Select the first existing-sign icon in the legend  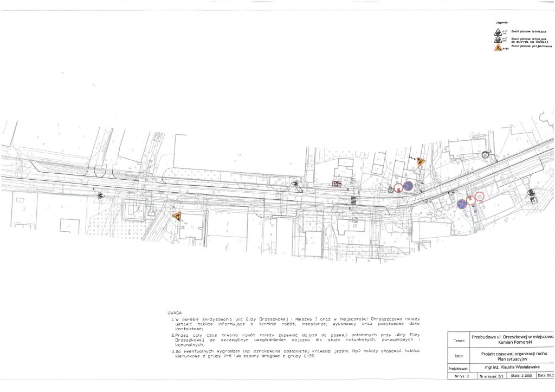click(x=498, y=32)
